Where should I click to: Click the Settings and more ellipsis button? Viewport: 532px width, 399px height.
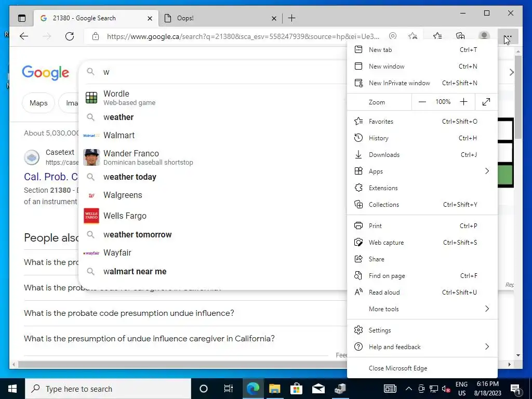[x=508, y=37]
